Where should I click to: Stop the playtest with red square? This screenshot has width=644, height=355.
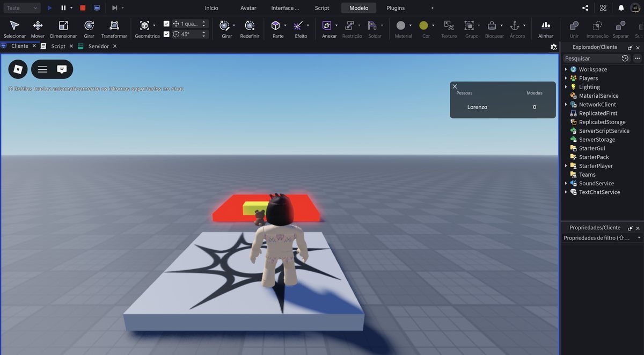tap(83, 8)
